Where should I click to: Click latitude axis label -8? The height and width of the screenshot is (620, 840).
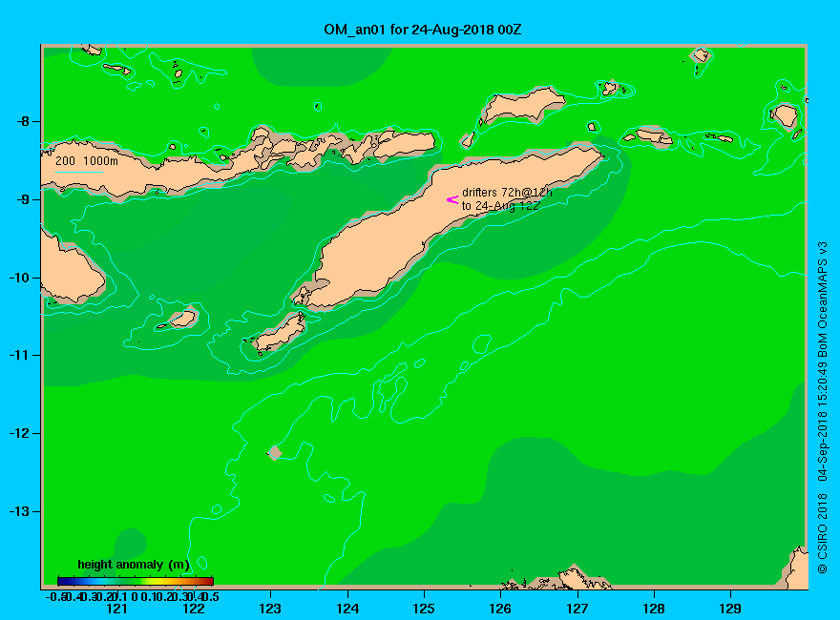click(21, 121)
